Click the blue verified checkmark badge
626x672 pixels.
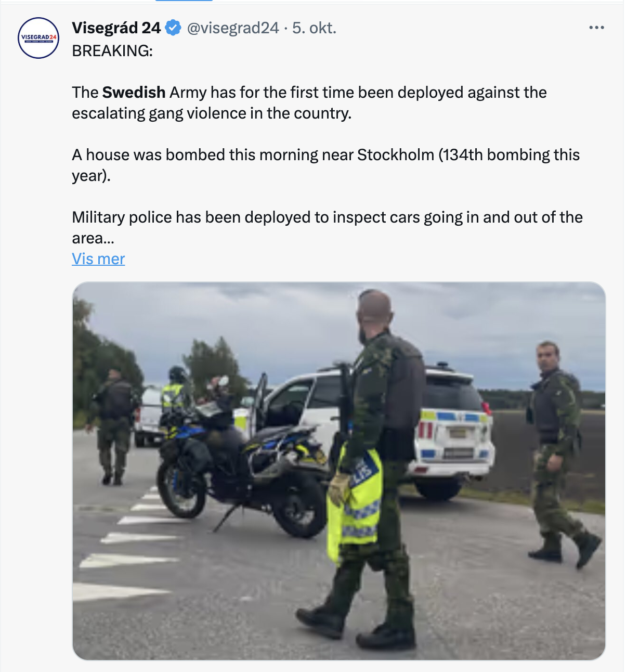tap(173, 28)
